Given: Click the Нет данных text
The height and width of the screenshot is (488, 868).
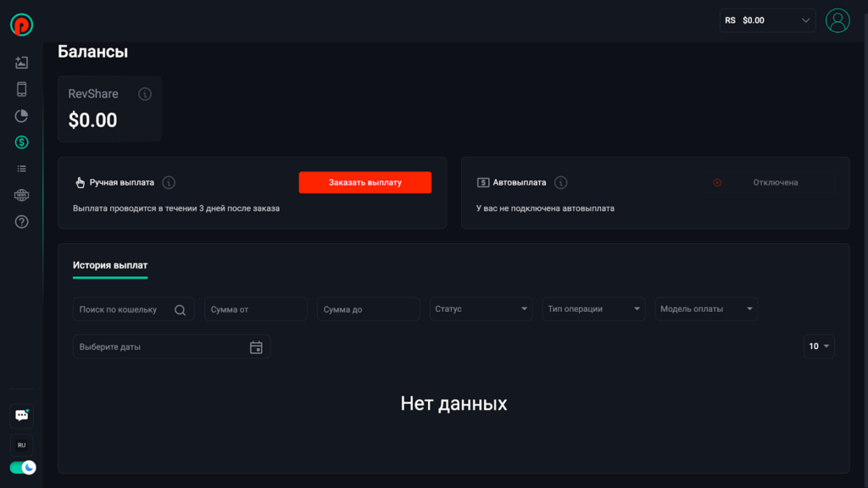Looking at the screenshot, I should (454, 403).
